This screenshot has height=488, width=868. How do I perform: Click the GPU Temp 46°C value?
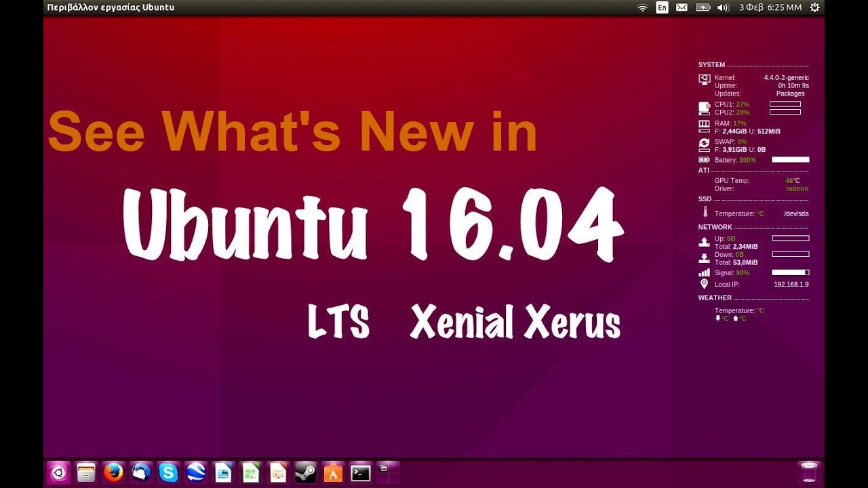[x=793, y=181]
